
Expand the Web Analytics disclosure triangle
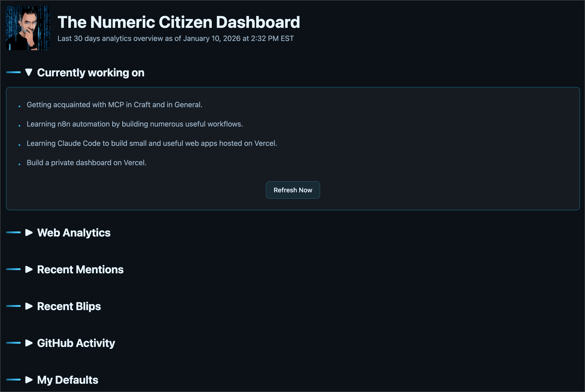point(29,233)
